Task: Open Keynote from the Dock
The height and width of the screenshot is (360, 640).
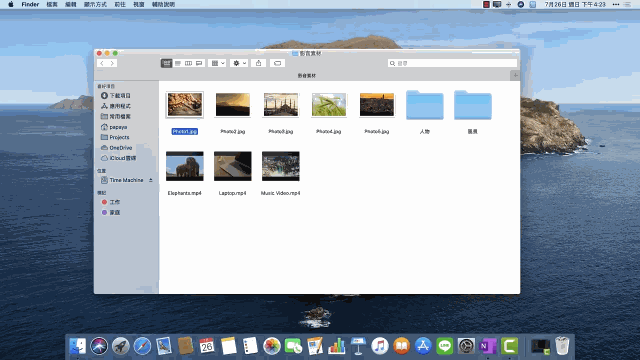Action: [x=358, y=346]
